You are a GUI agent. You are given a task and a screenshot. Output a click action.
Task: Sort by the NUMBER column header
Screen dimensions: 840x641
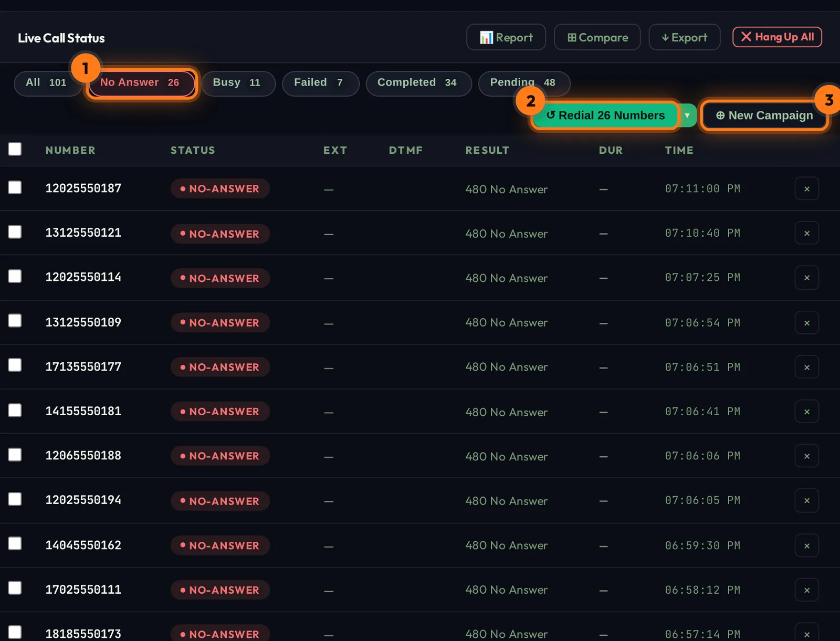[x=70, y=150]
